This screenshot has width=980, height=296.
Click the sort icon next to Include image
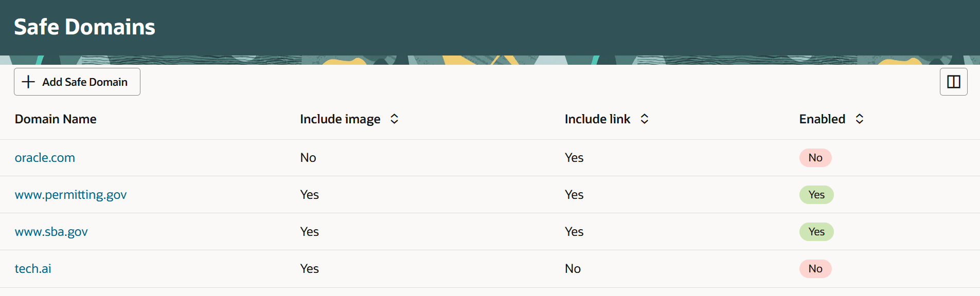(395, 119)
